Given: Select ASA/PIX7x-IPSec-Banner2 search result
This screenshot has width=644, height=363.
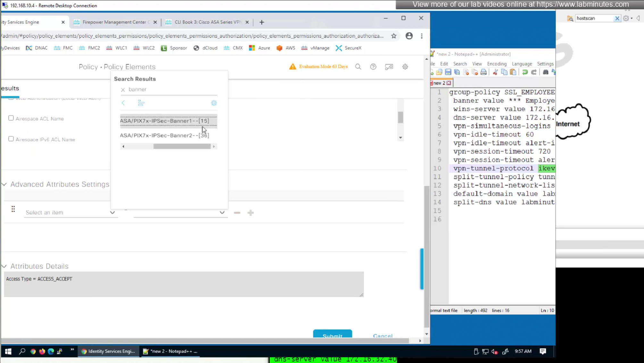Looking at the screenshot, I should (164, 135).
